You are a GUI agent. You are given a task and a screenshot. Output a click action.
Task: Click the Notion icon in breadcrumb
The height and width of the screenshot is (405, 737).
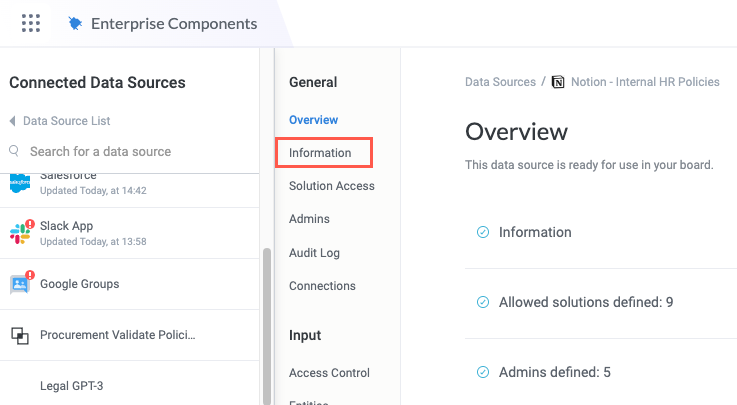click(558, 82)
